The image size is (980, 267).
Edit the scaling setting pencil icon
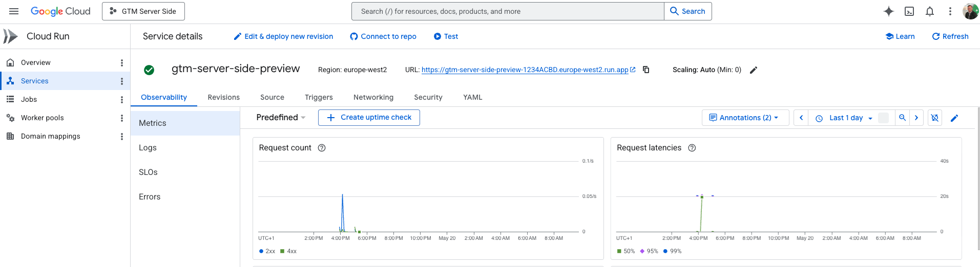click(753, 70)
